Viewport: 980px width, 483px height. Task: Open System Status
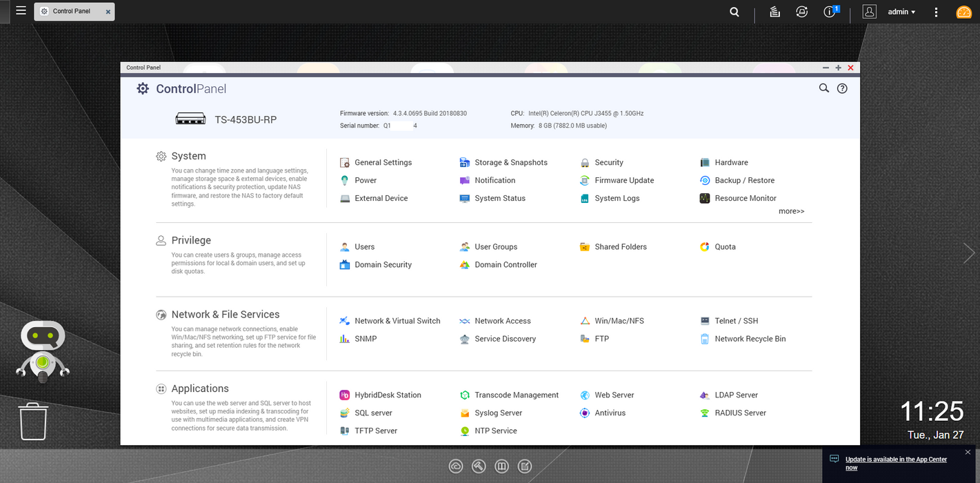(492, 199)
